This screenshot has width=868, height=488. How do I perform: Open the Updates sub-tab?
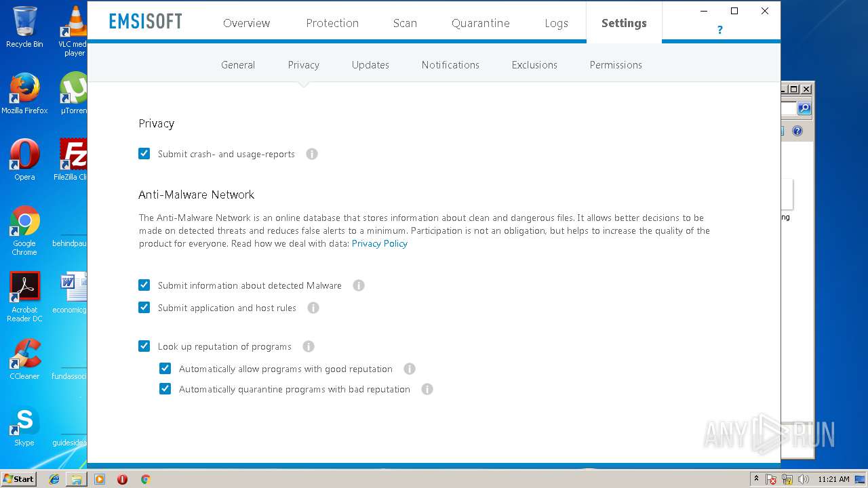coord(370,65)
